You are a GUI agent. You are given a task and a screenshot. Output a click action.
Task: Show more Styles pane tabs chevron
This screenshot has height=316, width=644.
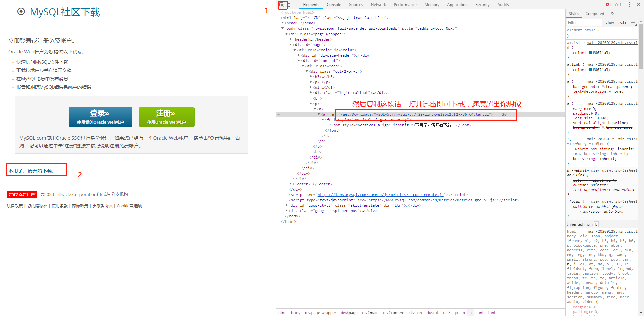(612, 14)
